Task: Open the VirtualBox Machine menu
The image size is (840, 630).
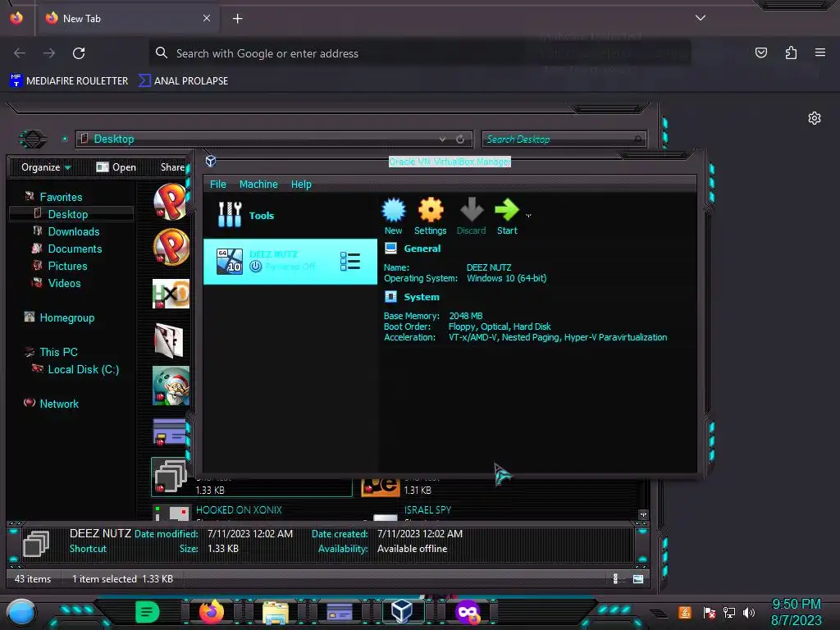Action: tap(258, 185)
